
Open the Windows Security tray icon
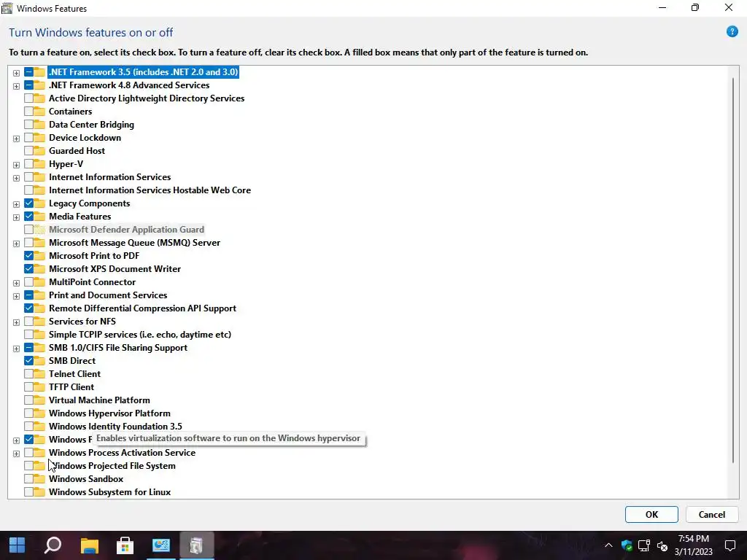pos(627,545)
